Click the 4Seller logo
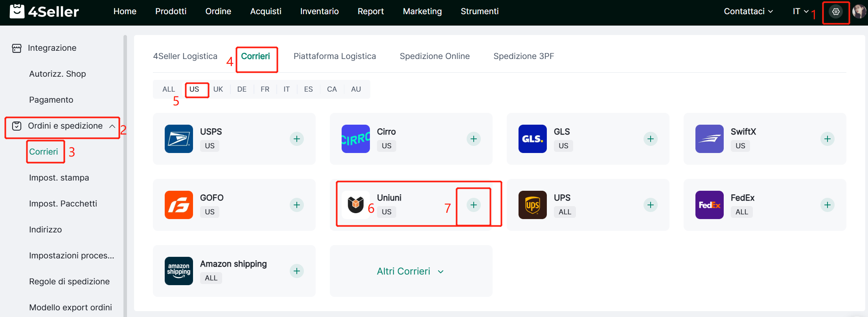Image resolution: width=868 pixels, height=317 pixels. click(44, 12)
